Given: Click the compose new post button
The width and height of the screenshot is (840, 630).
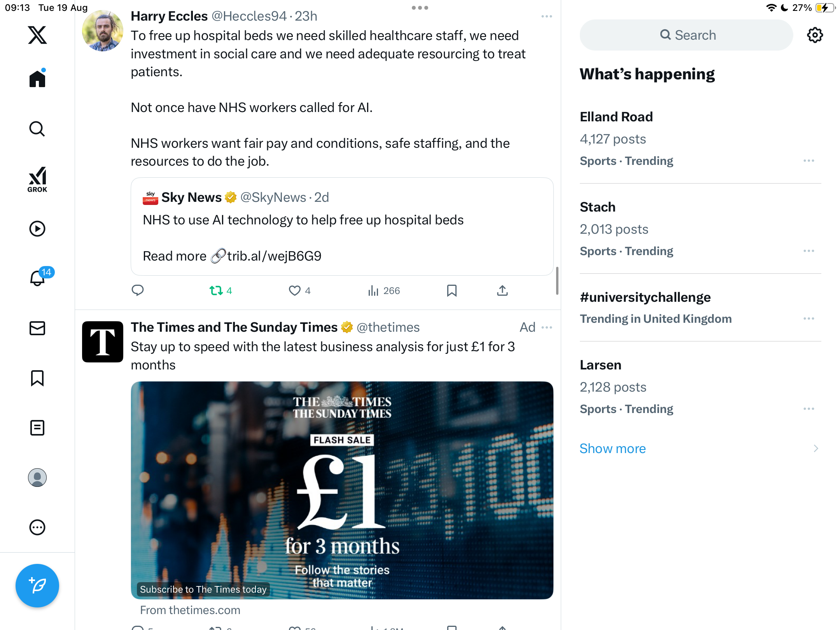Looking at the screenshot, I should [37, 585].
